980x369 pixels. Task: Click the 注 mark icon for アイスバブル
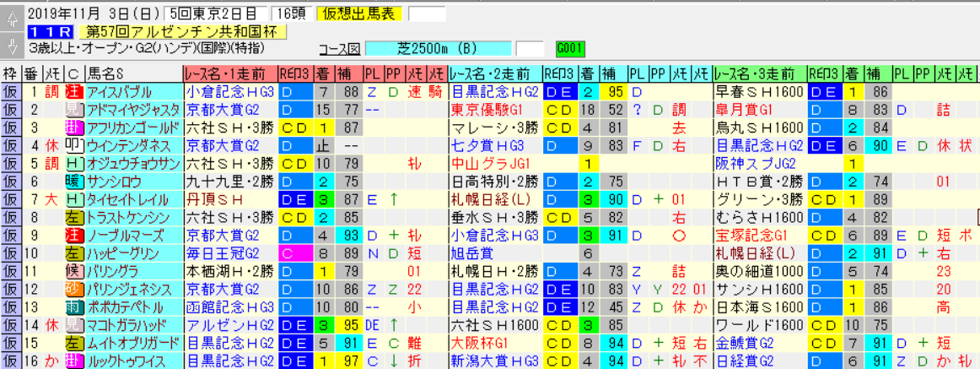[x=73, y=93]
